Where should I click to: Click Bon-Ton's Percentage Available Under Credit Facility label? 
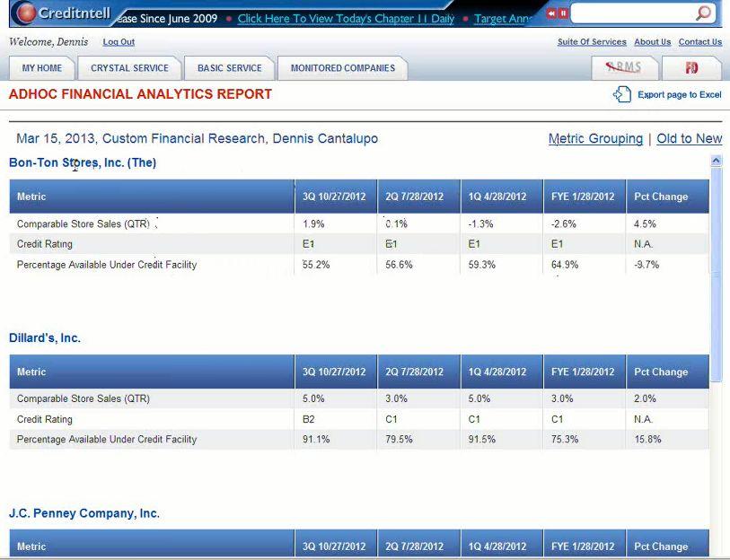(x=107, y=265)
